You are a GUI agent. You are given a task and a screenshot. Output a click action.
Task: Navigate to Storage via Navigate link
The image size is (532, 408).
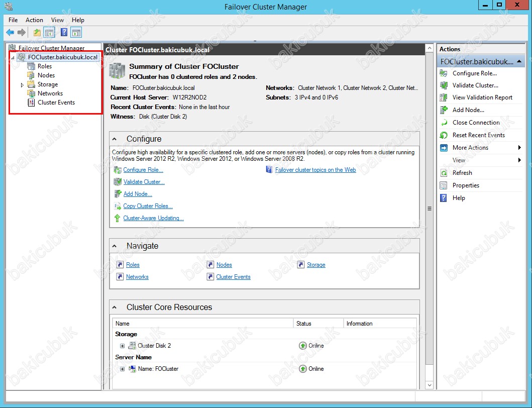tap(316, 265)
